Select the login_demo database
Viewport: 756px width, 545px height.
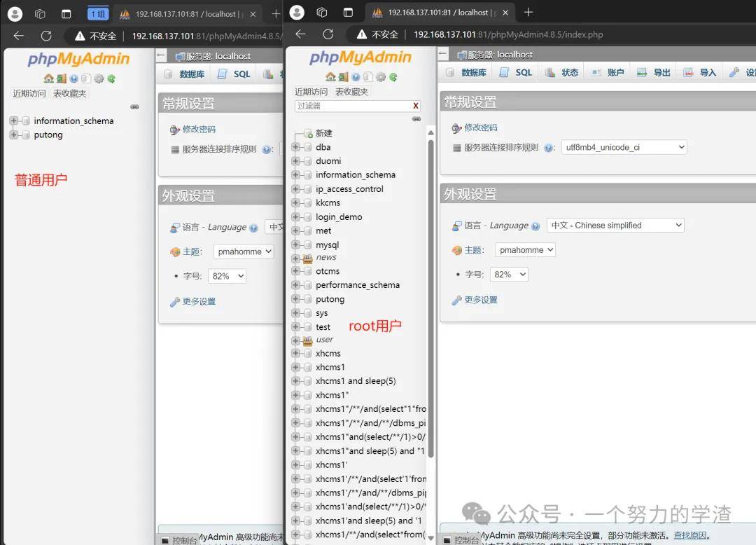[x=339, y=217]
